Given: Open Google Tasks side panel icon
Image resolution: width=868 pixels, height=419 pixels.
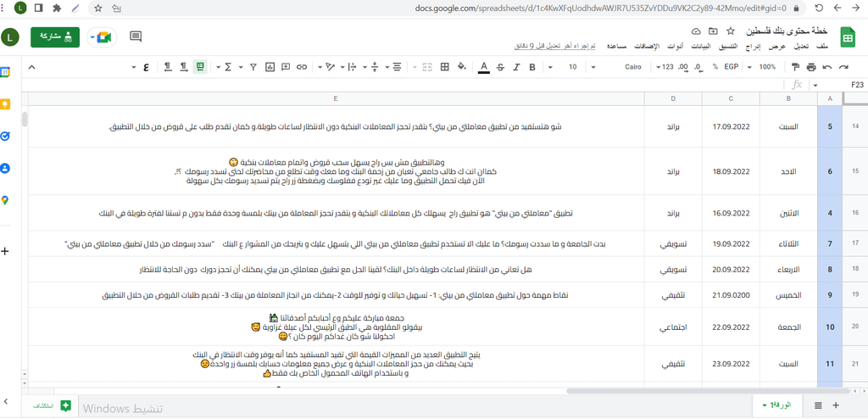Looking at the screenshot, I should [x=5, y=136].
